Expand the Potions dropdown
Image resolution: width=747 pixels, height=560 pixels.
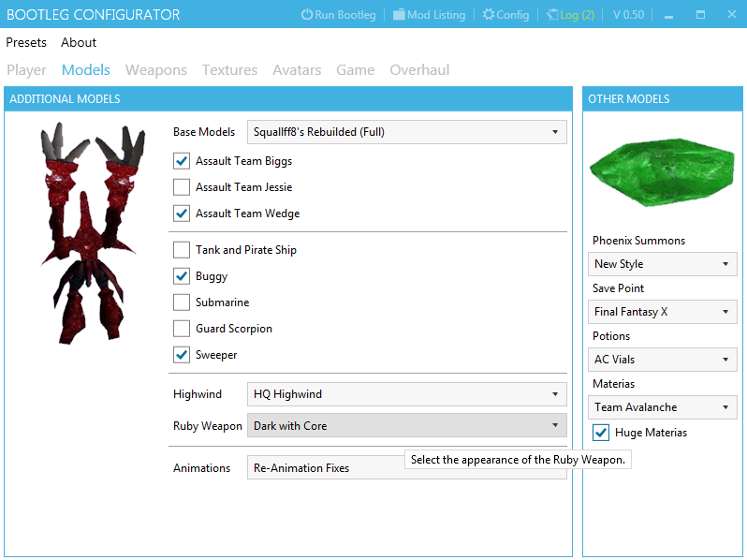click(663, 360)
